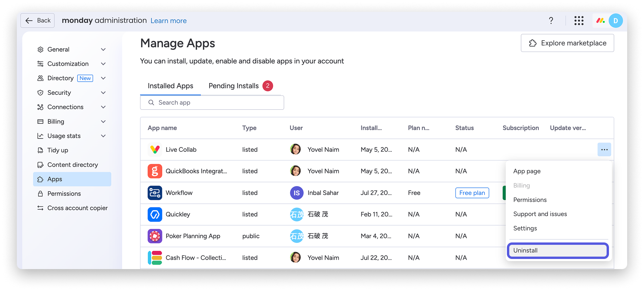The width and height of the screenshot is (644, 291).
Task: Click the Connections icon in sidebar
Action: [40, 107]
